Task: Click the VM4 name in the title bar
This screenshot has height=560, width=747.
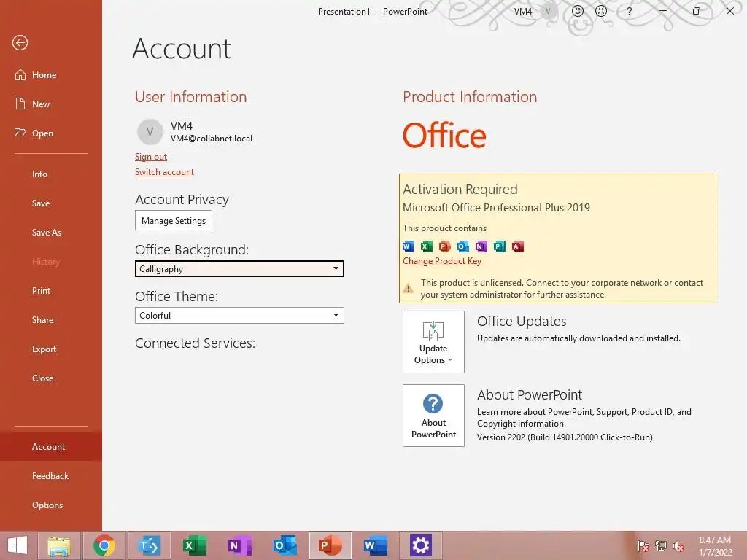Action: click(x=523, y=12)
